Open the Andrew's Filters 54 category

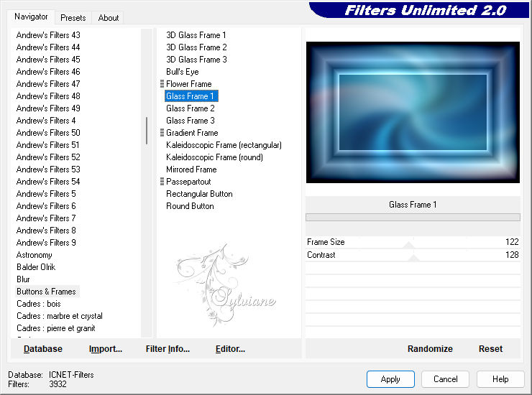(48, 182)
